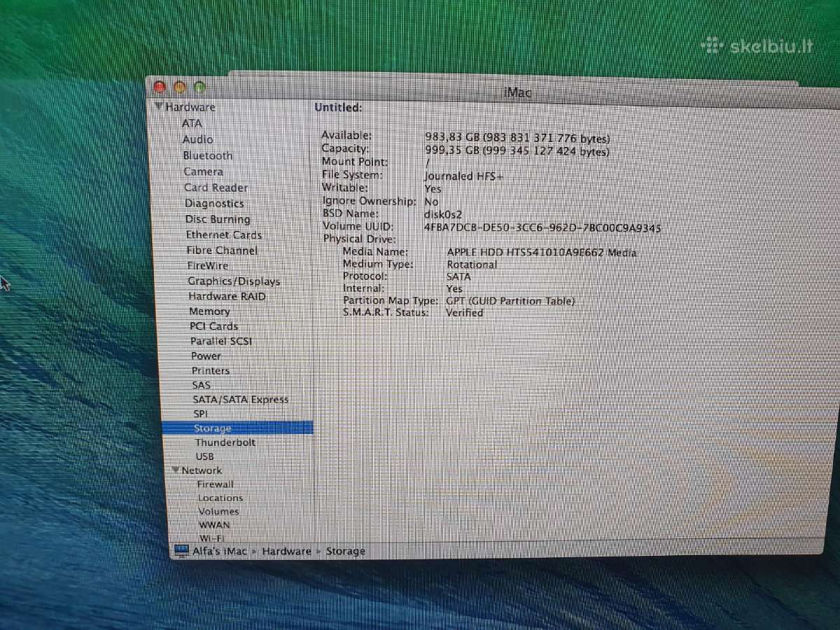The image size is (840, 630).
Task: Select SATA/SATA Express entry
Action: 241,400
